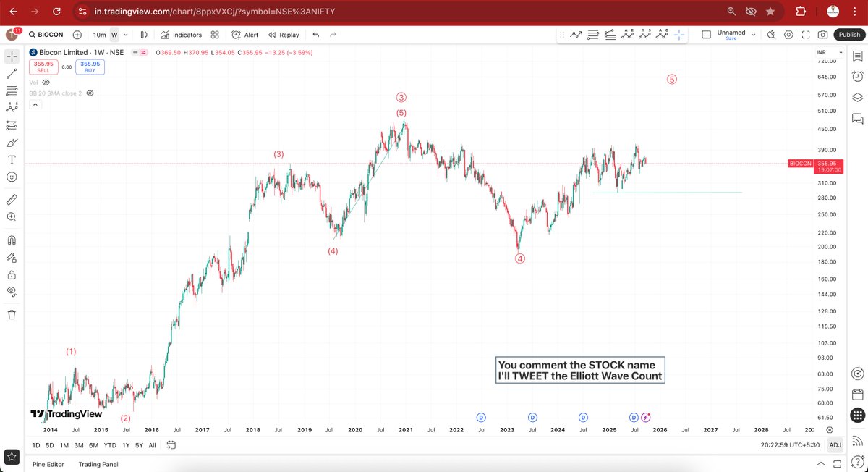Select the crosshair cursor tool in left sidebar
The image size is (868, 472).
click(x=12, y=56)
